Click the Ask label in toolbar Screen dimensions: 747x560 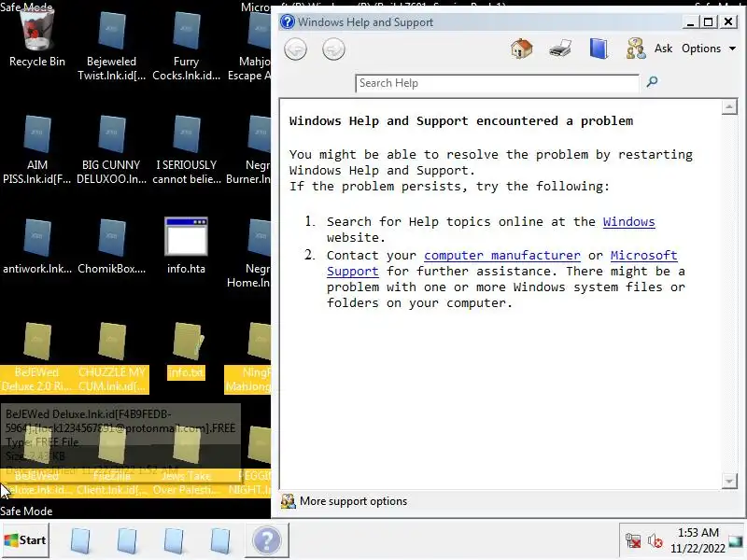pyautogui.click(x=663, y=49)
